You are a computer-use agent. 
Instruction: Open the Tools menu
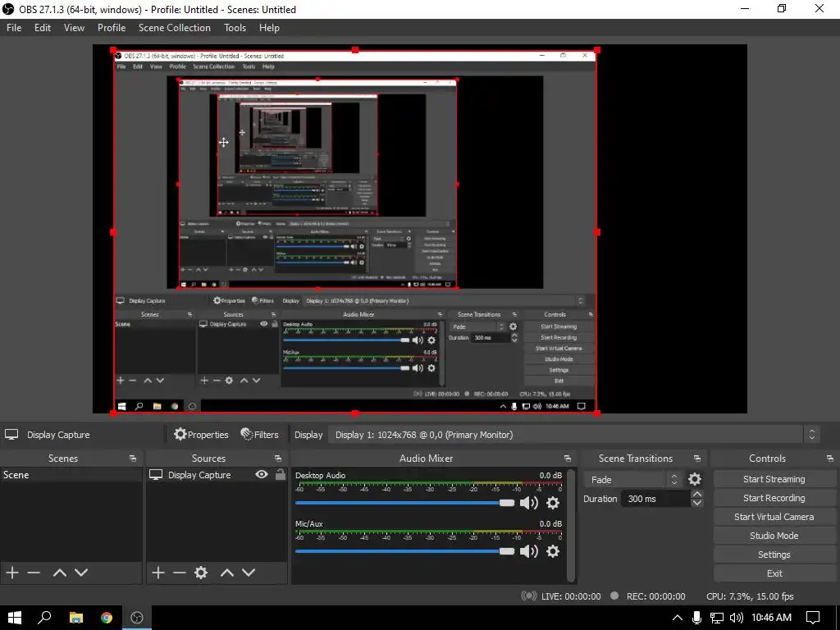235,28
